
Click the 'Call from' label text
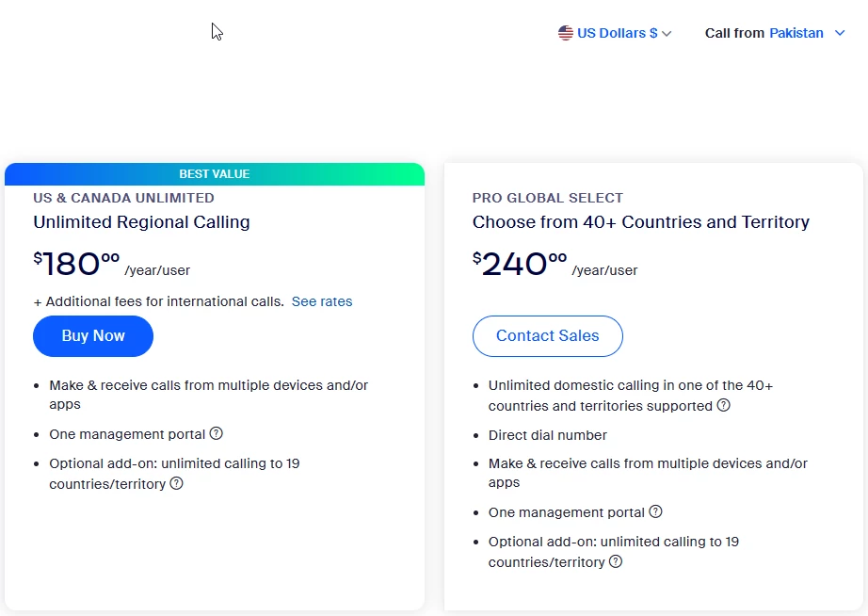tap(734, 33)
